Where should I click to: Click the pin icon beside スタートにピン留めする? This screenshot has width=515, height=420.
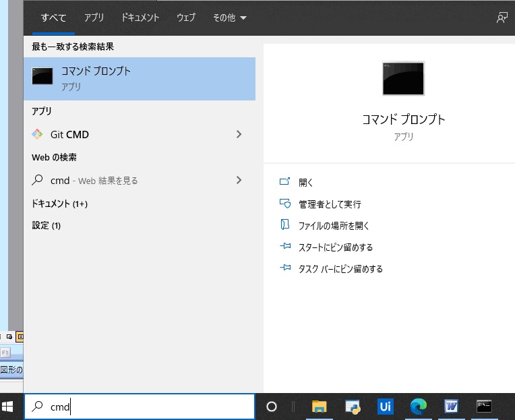pos(285,246)
